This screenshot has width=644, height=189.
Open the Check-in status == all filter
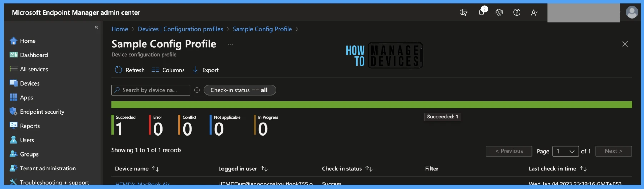point(240,90)
